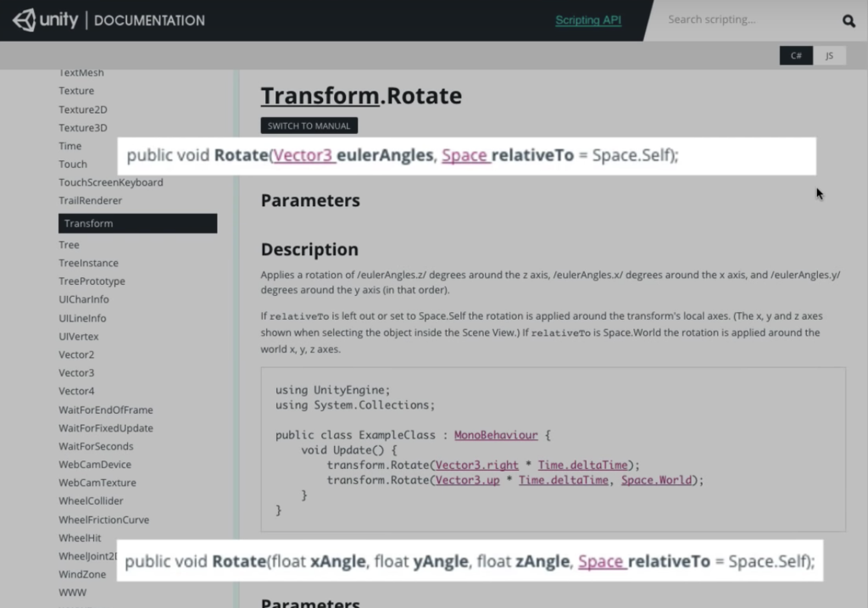Open the Space.World link in code
Image resolution: width=868 pixels, height=608 pixels.
click(x=656, y=480)
